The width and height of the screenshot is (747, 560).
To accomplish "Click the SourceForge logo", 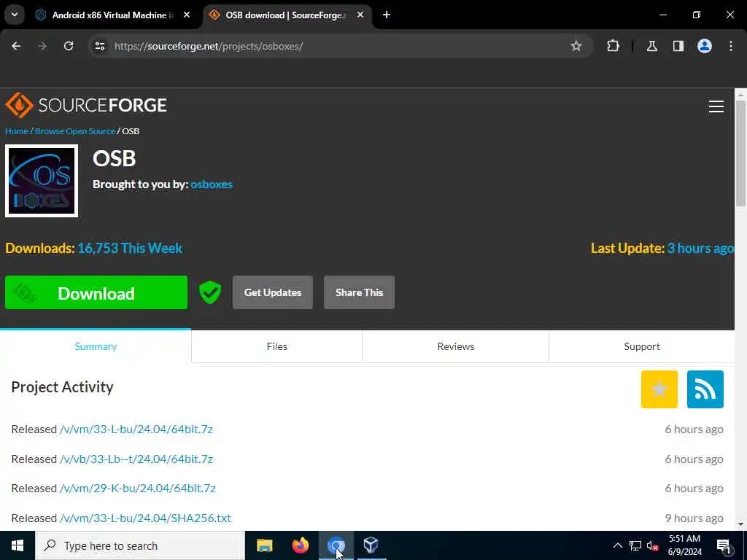I will point(86,105).
